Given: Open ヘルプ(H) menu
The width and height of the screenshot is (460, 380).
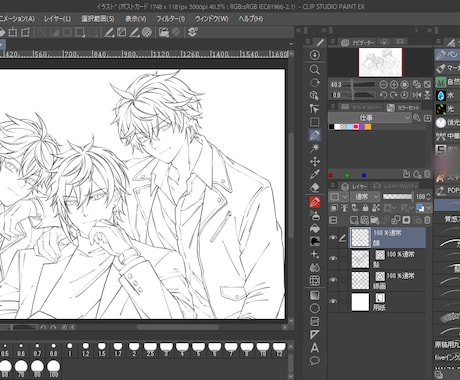Looking at the screenshot, I should pos(251,19).
